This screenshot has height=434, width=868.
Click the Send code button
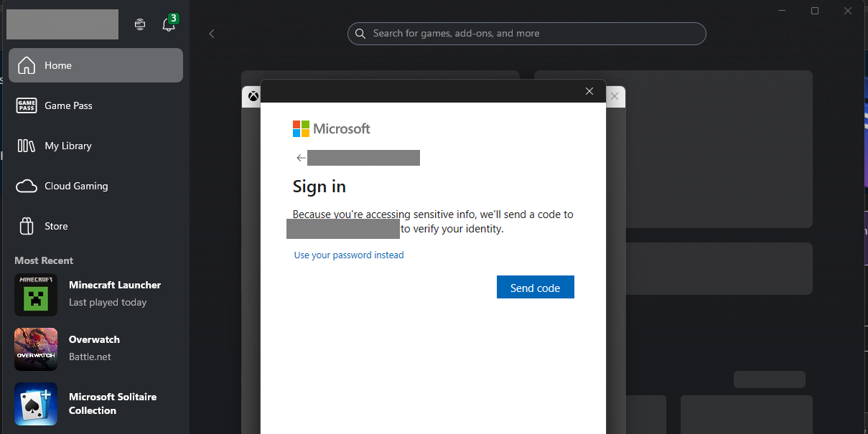[536, 287]
